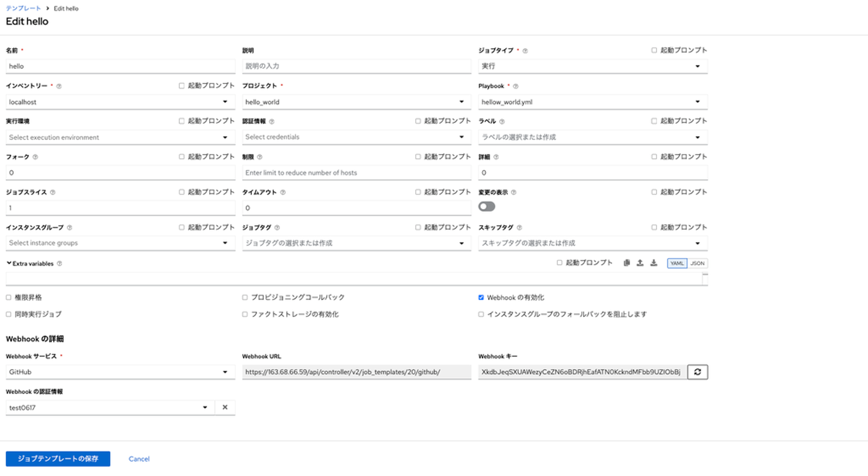Click the 制限 hosts limit field
Viewport: 868px width, 476px height.
355,172
